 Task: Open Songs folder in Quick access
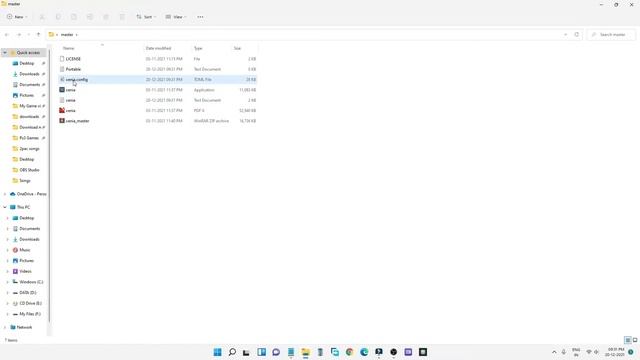(24, 180)
